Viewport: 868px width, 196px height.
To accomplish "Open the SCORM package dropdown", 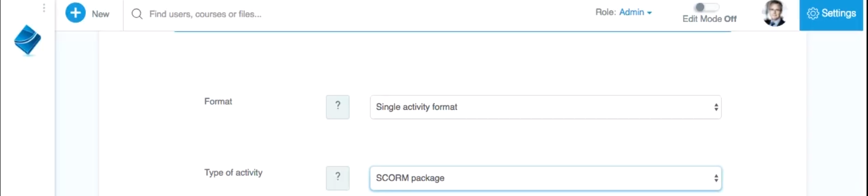I will pyautogui.click(x=546, y=178).
